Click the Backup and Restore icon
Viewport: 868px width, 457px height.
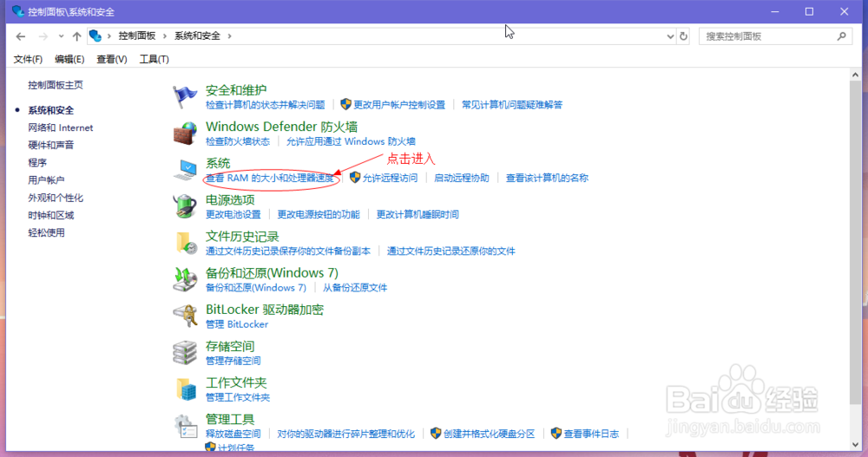click(x=185, y=279)
